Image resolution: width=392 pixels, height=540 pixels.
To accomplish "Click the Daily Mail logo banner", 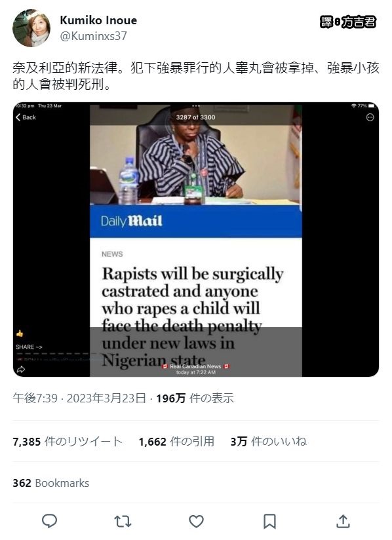I will [x=195, y=221].
